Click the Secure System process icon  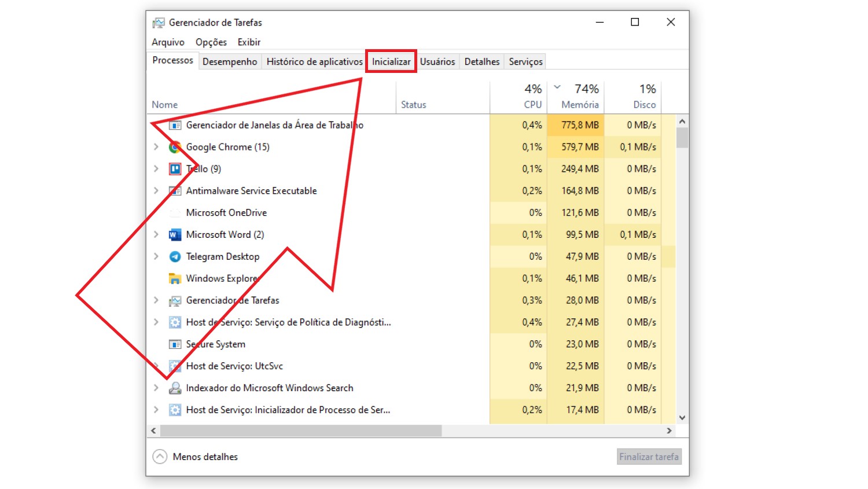[x=175, y=344]
